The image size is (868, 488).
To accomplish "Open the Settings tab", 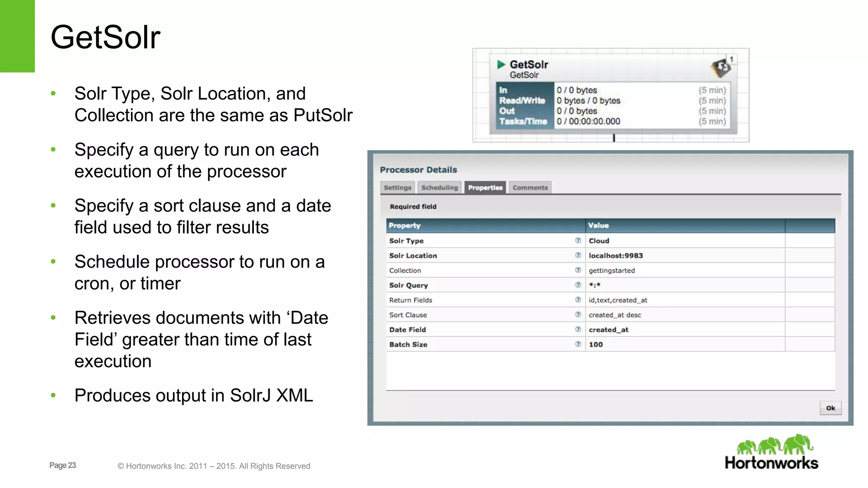I will pos(397,188).
